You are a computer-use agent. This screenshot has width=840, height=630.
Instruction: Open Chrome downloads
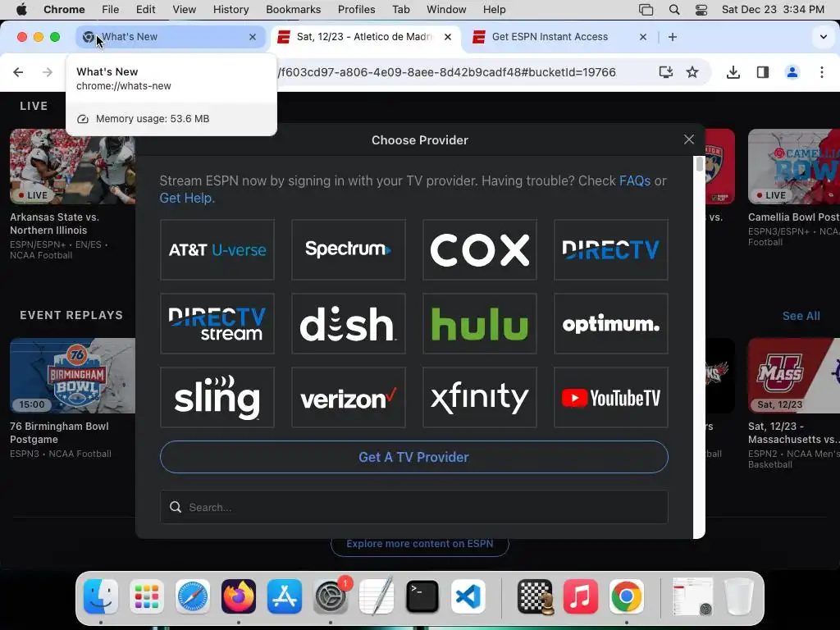pos(733,72)
